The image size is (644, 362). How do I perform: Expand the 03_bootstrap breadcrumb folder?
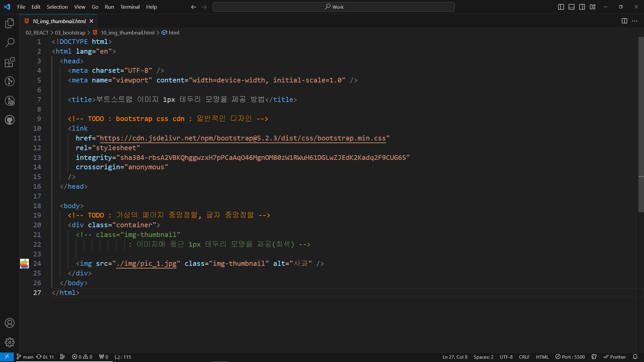click(70, 33)
